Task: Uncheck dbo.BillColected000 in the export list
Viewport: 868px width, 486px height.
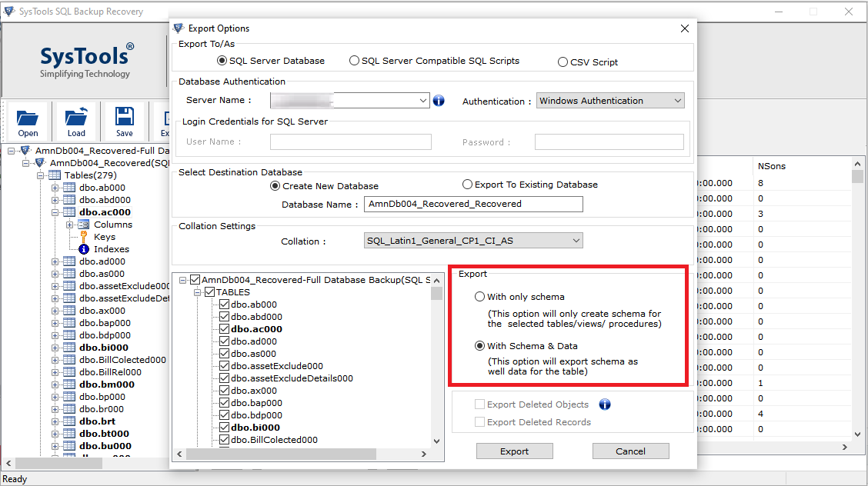Action: pos(224,440)
